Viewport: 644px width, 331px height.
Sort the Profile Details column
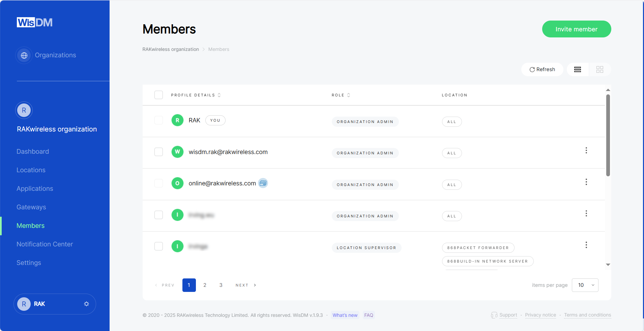click(x=219, y=95)
